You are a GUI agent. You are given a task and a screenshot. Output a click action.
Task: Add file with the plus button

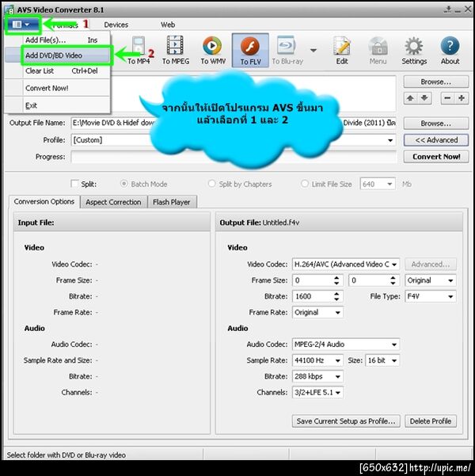click(x=462, y=98)
